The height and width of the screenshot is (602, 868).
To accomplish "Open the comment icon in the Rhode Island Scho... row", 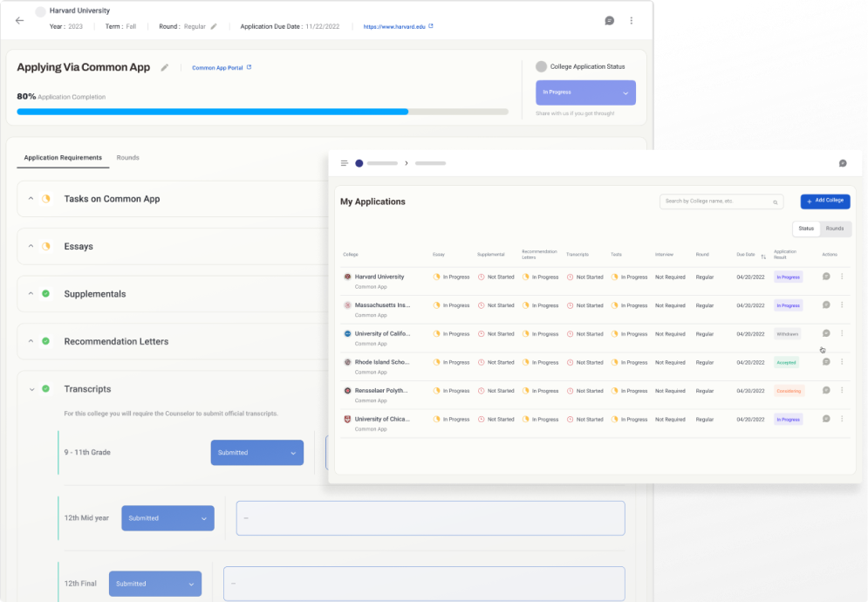I will pyautogui.click(x=826, y=362).
